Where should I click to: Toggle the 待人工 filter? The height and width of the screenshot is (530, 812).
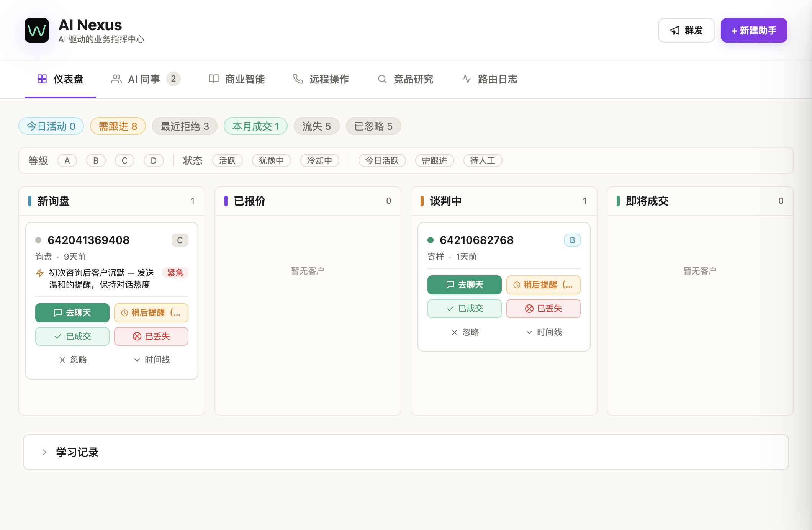pos(483,160)
